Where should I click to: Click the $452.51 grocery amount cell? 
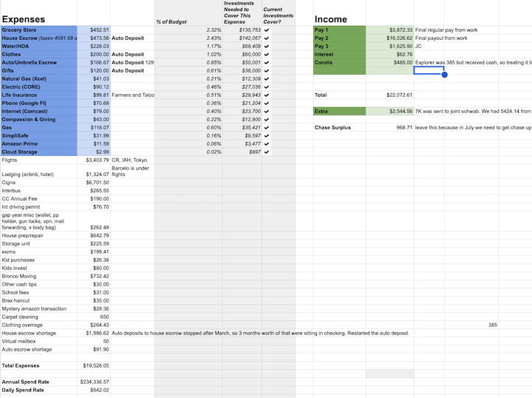pos(94,30)
